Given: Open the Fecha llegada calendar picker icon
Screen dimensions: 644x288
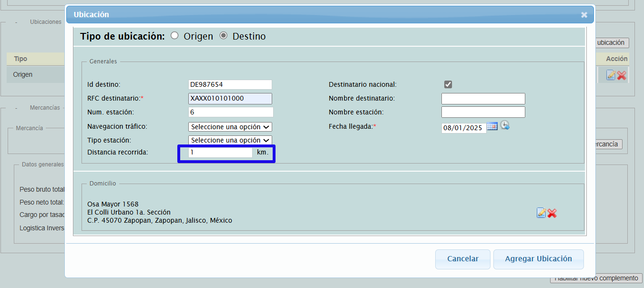Looking at the screenshot, I should 492,126.
